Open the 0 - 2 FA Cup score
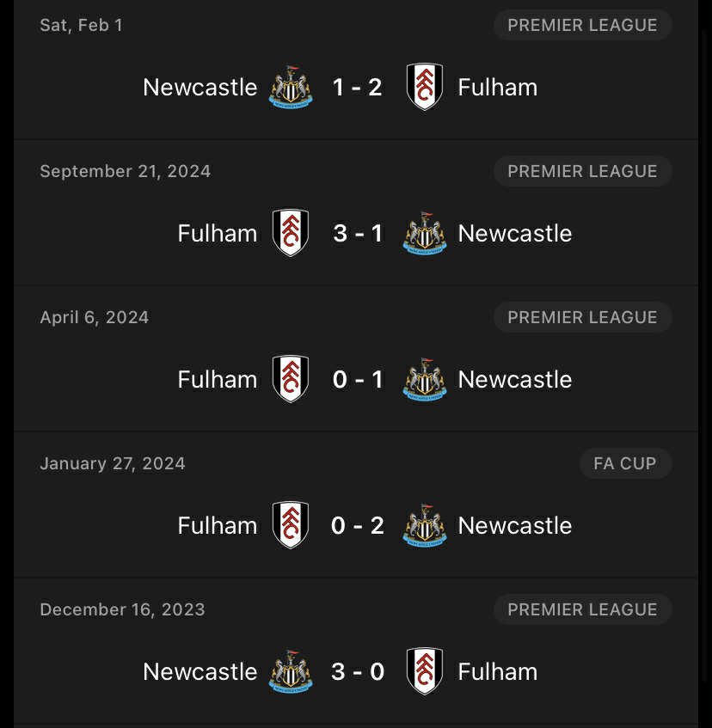This screenshot has height=728, width=712. pos(358,525)
